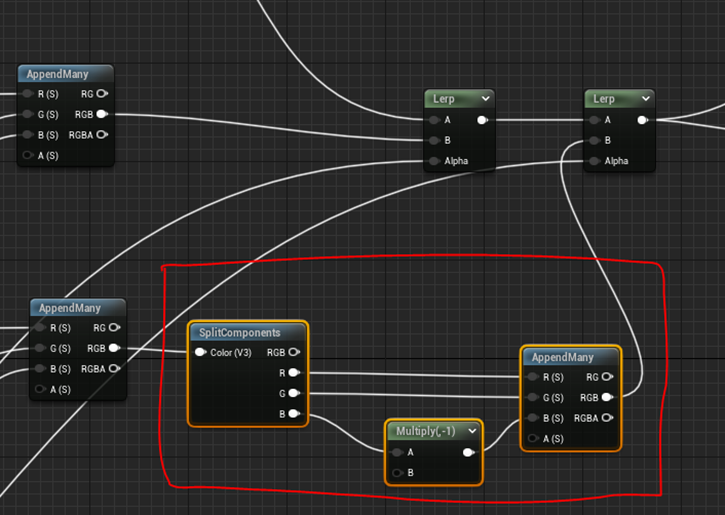Click the RGB output pin on SplitComponents
Screen dimensions: 725x515
(294, 352)
